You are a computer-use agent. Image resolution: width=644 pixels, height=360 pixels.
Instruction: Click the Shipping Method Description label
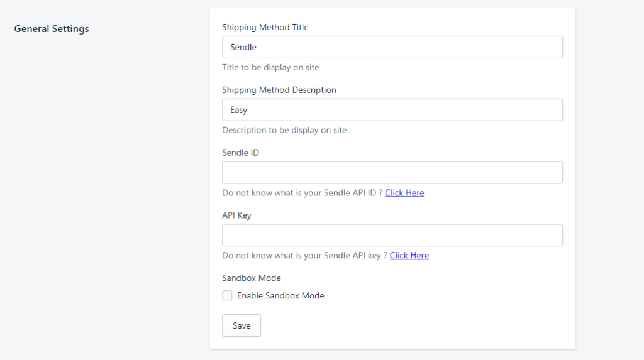coord(279,90)
